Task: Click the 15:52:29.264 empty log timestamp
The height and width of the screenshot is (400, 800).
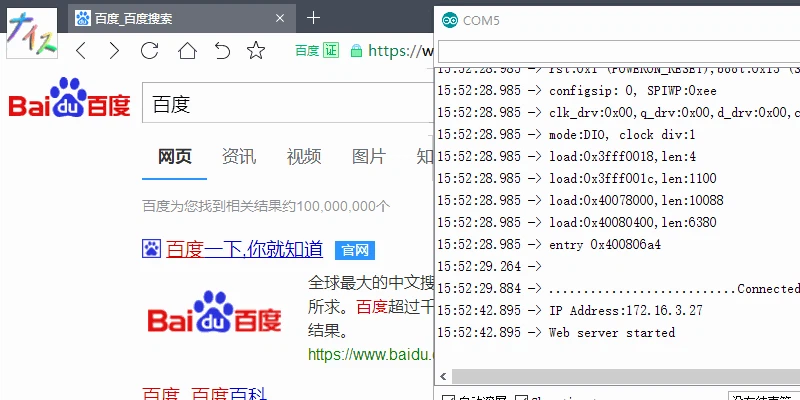Action: click(x=479, y=266)
